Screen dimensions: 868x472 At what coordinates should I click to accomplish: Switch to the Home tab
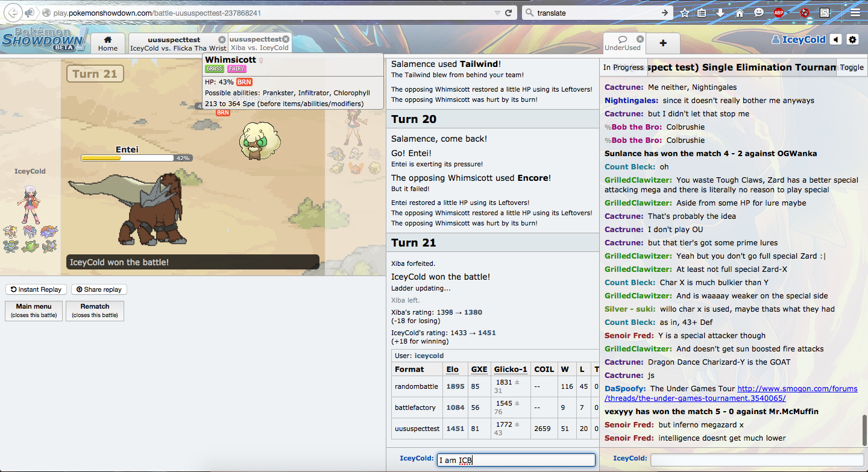pos(108,43)
